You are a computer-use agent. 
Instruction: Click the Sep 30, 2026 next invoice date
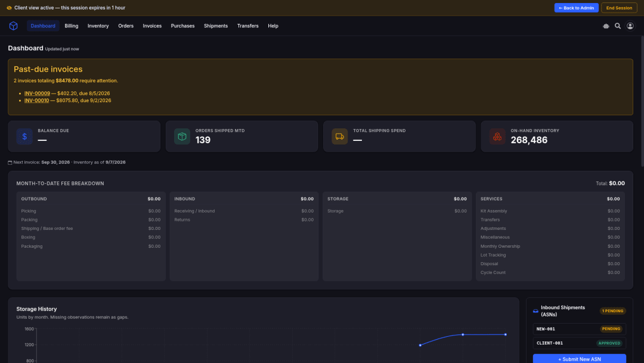(55, 162)
